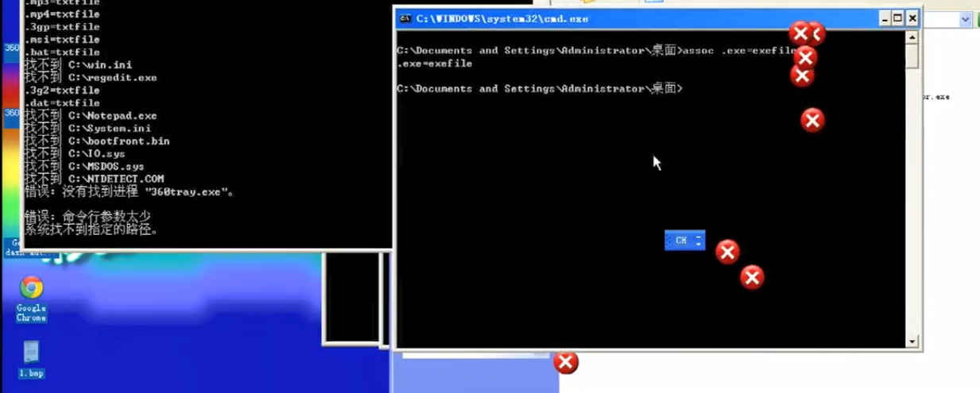This screenshot has height=393, width=980.
Task: Maximize the cmd.exe window
Action: point(897,18)
